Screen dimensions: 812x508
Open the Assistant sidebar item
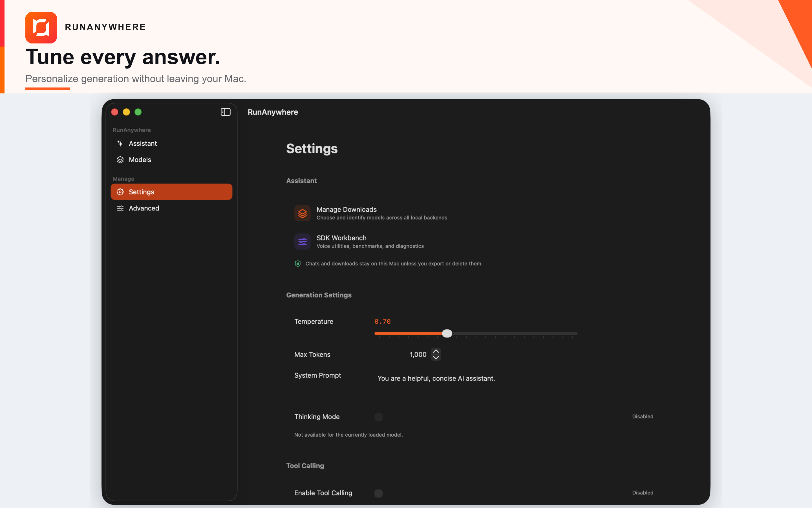[171, 143]
